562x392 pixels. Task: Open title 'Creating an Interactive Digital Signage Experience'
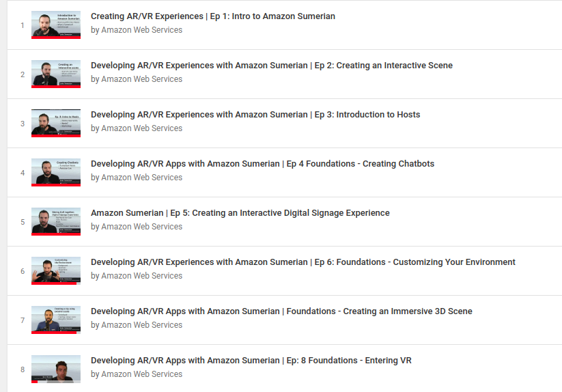[x=240, y=213]
